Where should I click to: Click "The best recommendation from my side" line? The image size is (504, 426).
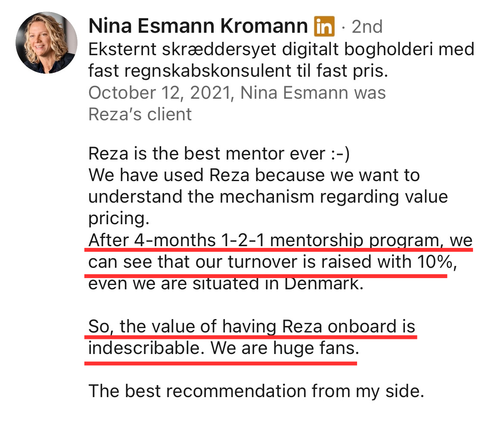point(256,391)
